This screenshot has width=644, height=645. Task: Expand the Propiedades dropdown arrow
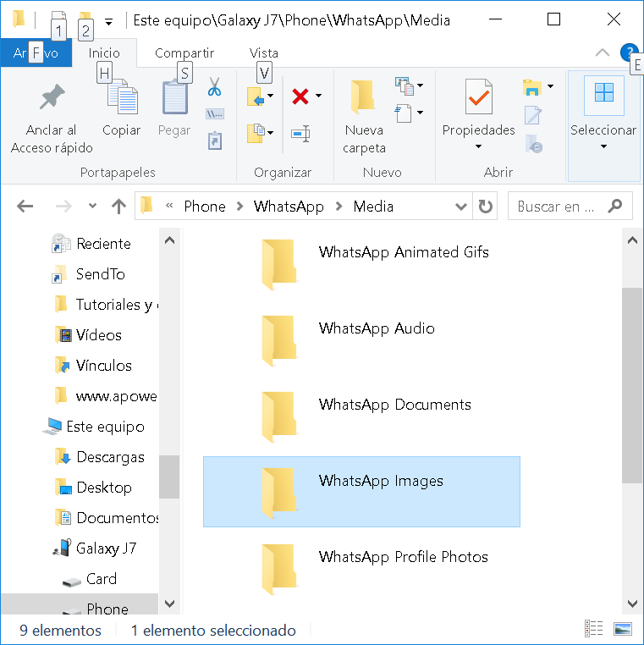pyautogui.click(x=478, y=146)
